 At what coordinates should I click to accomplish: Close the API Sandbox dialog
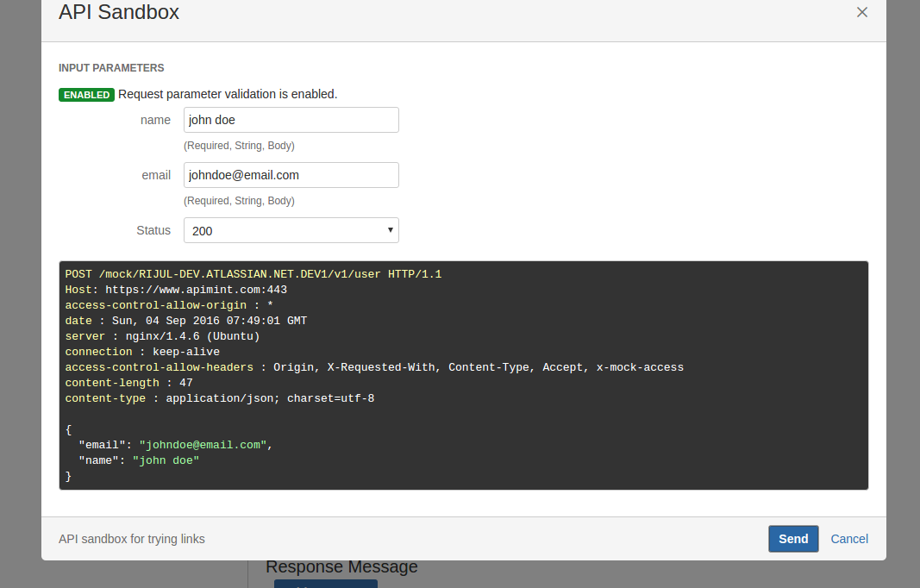pos(861,12)
